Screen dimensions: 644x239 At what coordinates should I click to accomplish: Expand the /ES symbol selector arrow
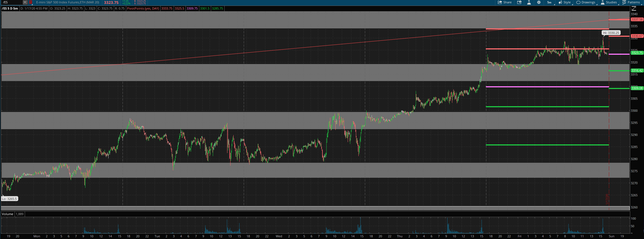click(x=25, y=2)
